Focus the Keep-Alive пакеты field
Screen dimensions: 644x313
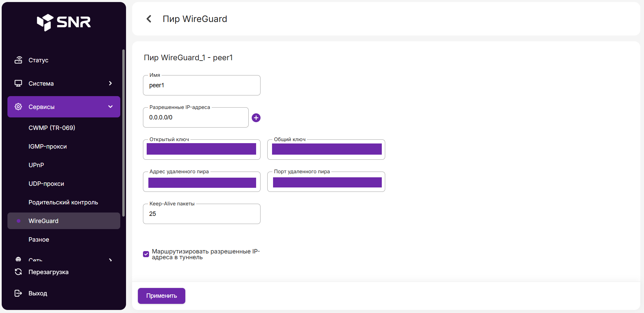tap(202, 214)
